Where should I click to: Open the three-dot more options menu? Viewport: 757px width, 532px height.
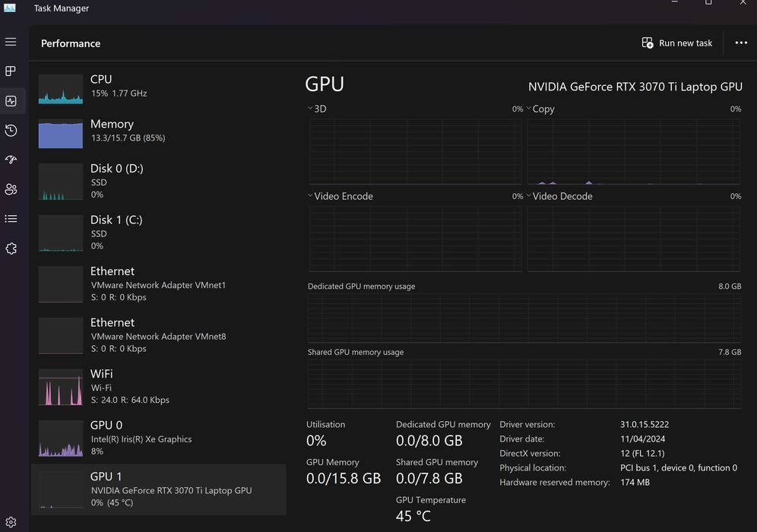tap(741, 43)
